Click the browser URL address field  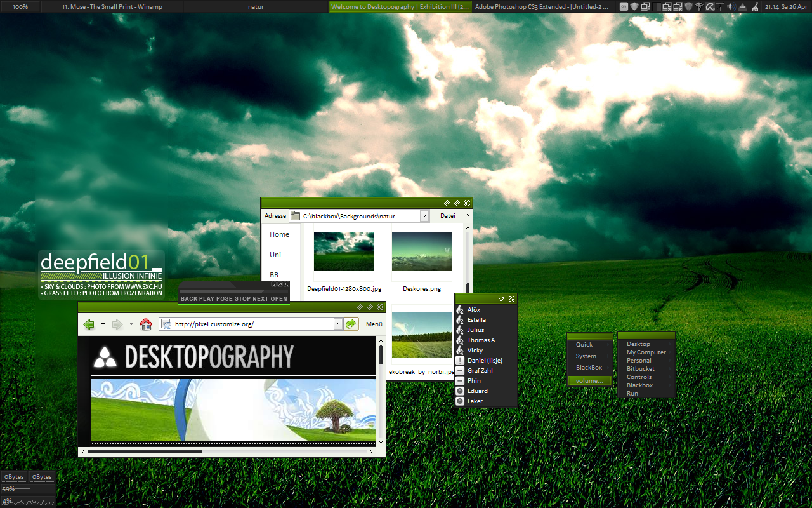[252, 324]
